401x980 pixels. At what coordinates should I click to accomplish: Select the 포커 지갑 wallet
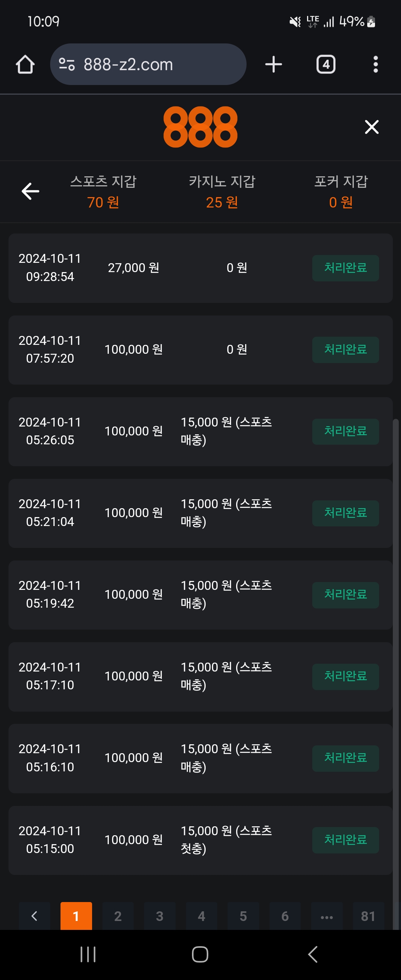(x=341, y=192)
